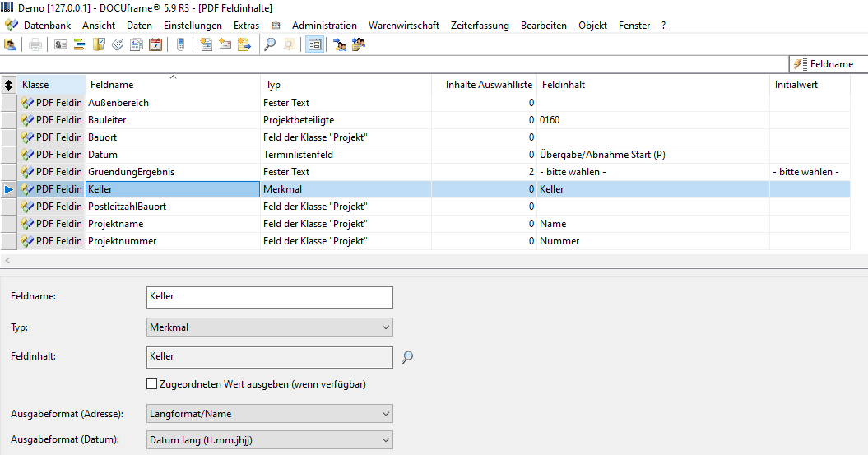Image resolution: width=868 pixels, height=455 pixels.
Task: Click the current row marker on Keller row
Action: pos(9,189)
